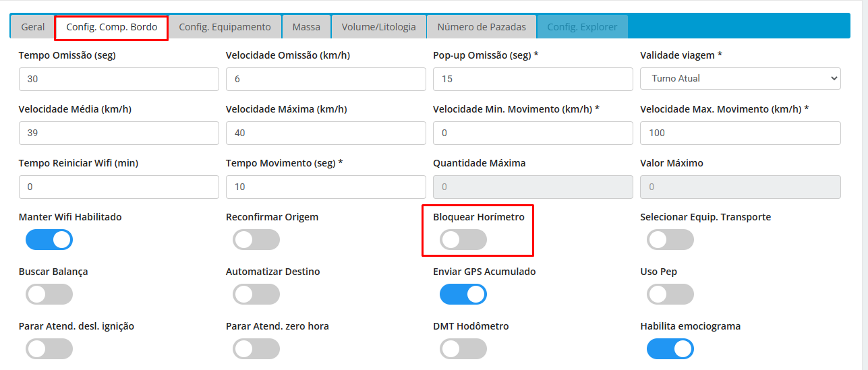The width and height of the screenshot is (868, 370).
Task: Enable the Bloquear Horímetro toggle
Action: pyautogui.click(x=463, y=240)
